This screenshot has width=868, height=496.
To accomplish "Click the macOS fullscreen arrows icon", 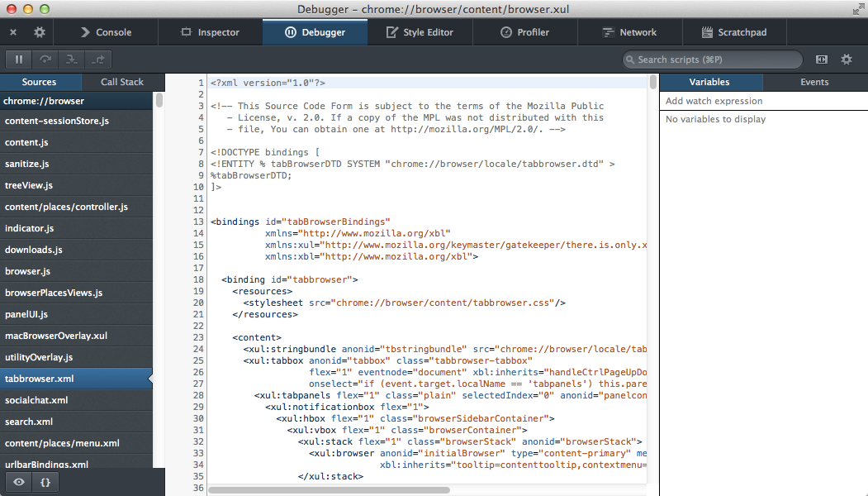I will (858, 9).
